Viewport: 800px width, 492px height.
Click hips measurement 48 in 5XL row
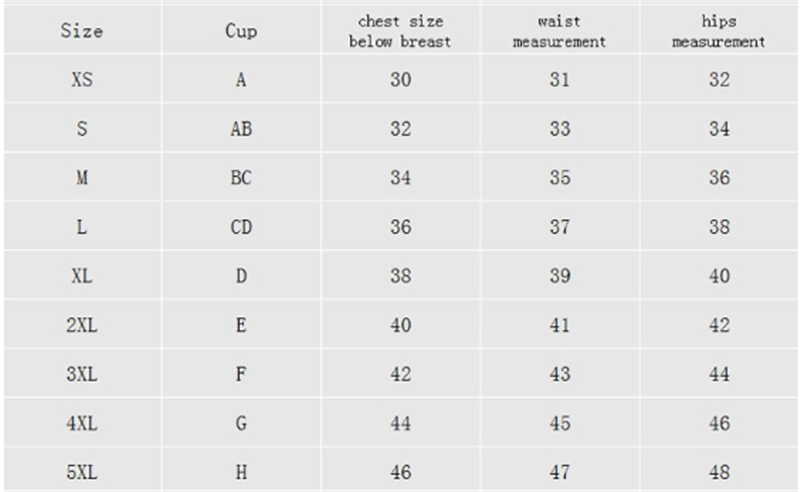(x=719, y=472)
